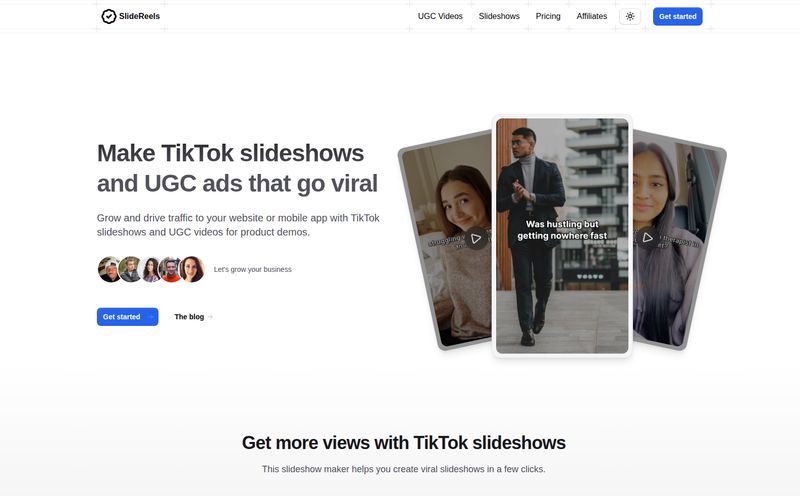Click the "This slideshow maker helps you" subtitle
The height and width of the screenshot is (496, 800).
click(404, 469)
